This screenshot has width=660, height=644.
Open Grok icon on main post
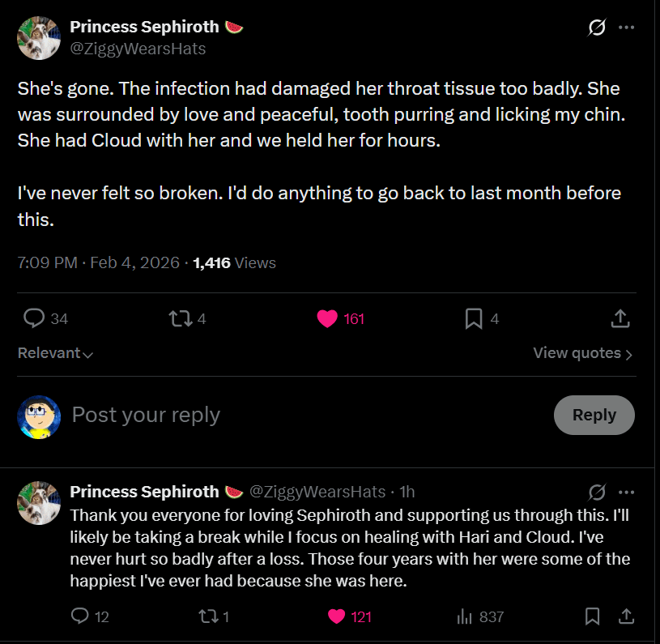click(x=596, y=28)
